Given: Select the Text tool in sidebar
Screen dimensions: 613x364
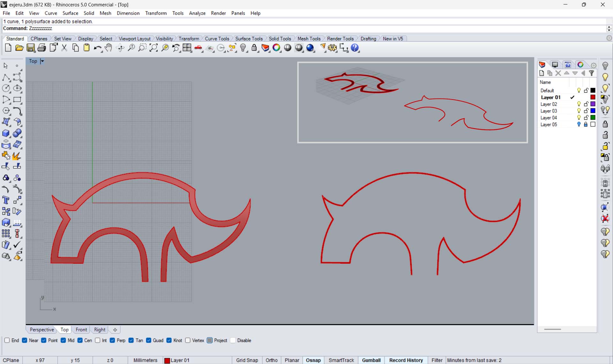Looking at the screenshot, I should point(6,200).
